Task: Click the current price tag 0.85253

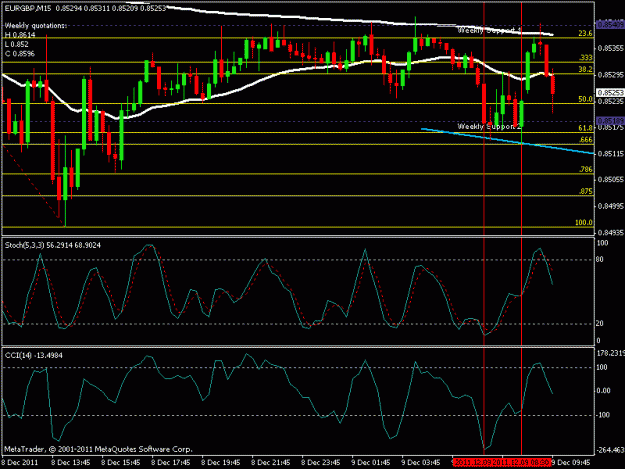Action: 610,92
